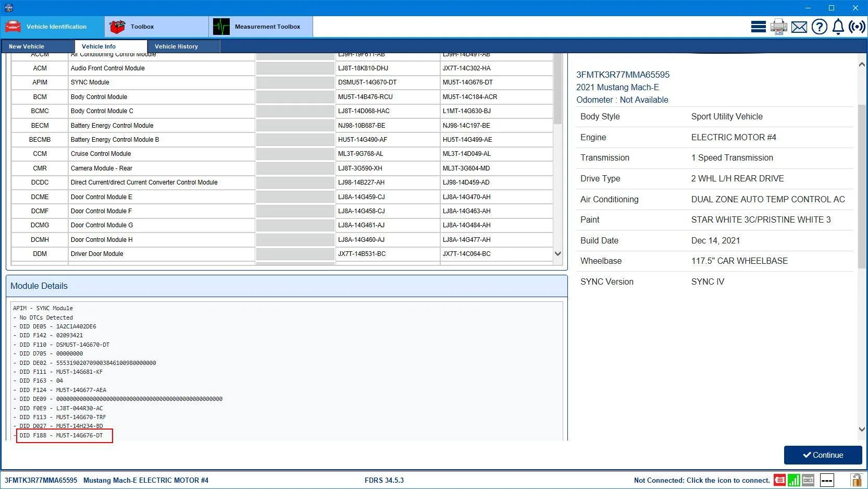Click the SYNC Module description cell
The image size is (868, 489).
coord(162,82)
